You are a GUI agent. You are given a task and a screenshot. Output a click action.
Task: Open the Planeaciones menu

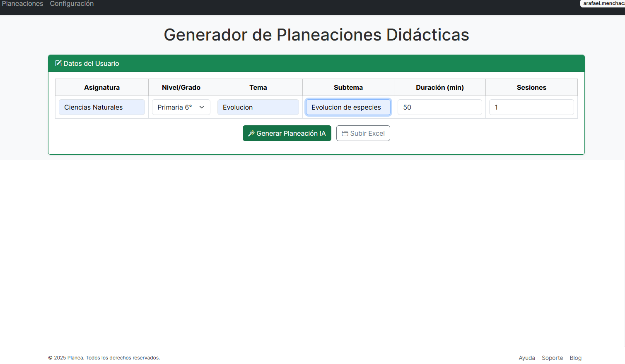point(22,4)
